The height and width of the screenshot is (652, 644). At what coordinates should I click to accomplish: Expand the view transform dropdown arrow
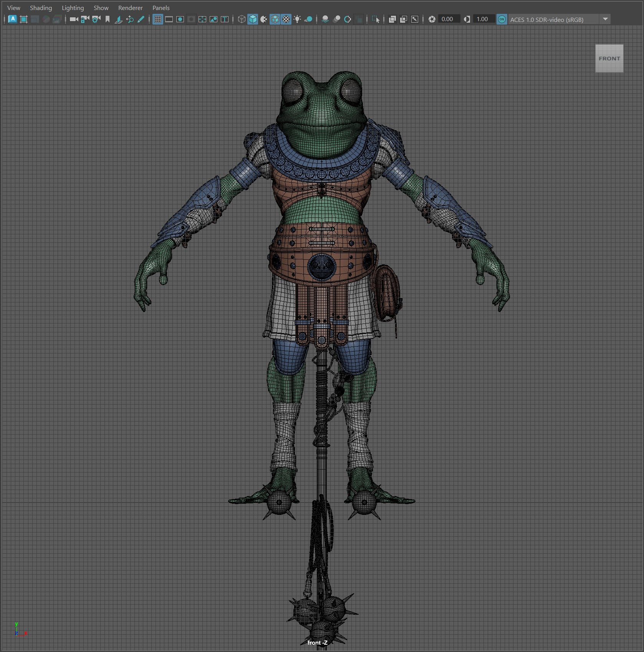[x=605, y=19]
